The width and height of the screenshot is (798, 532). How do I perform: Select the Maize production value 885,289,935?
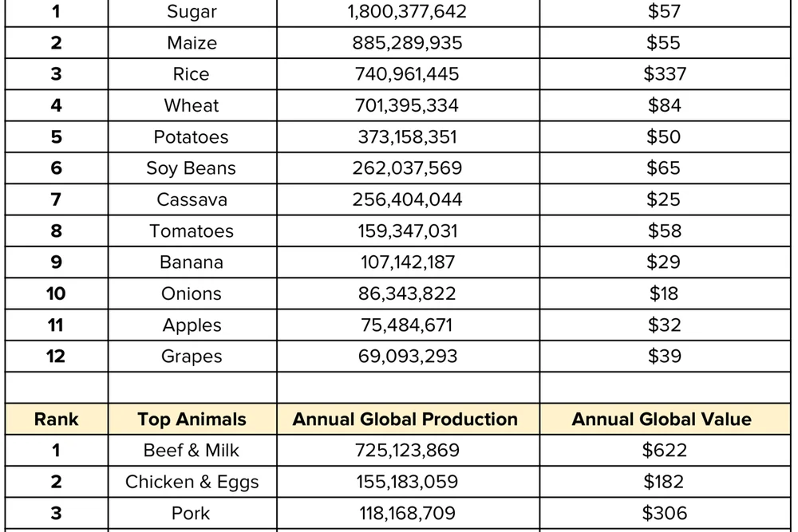[x=407, y=43]
